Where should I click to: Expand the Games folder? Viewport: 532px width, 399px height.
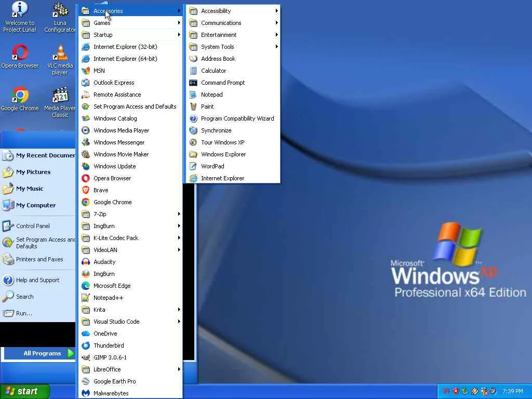[x=130, y=23]
